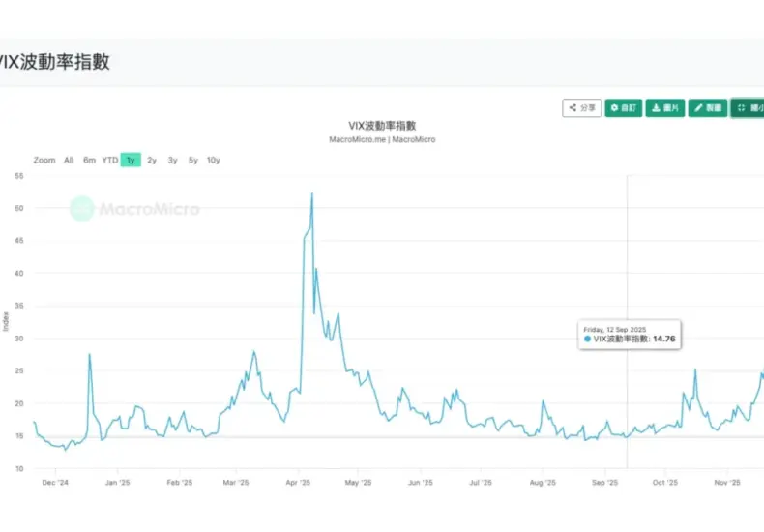Click the Zoom label beside range options
Screen dimensions: 764x532
(x=44, y=160)
